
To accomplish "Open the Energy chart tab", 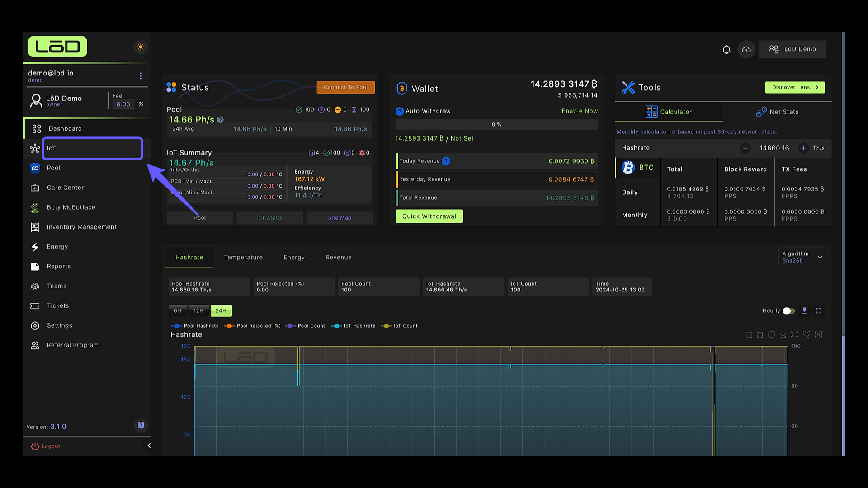I will 294,258.
